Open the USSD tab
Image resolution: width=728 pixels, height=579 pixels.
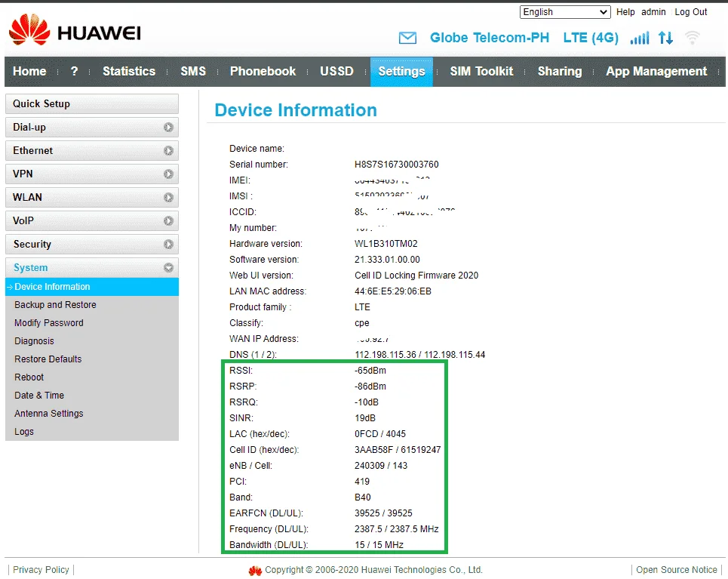(336, 72)
